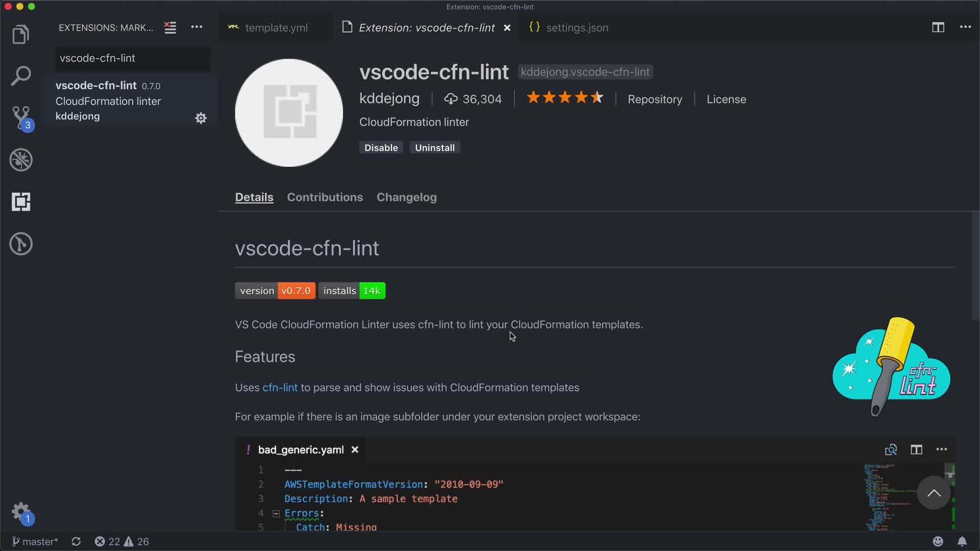Image resolution: width=980 pixels, height=551 pixels.
Task: Switch to the settings.json editor tab
Action: pos(577,28)
